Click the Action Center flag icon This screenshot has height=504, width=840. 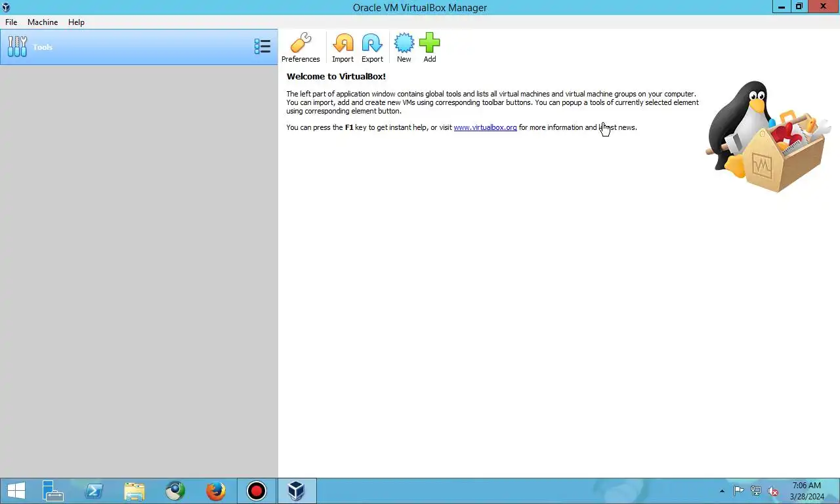[x=739, y=491]
